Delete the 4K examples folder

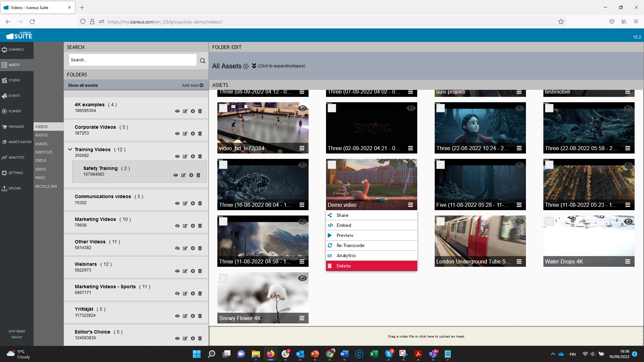pos(200,111)
